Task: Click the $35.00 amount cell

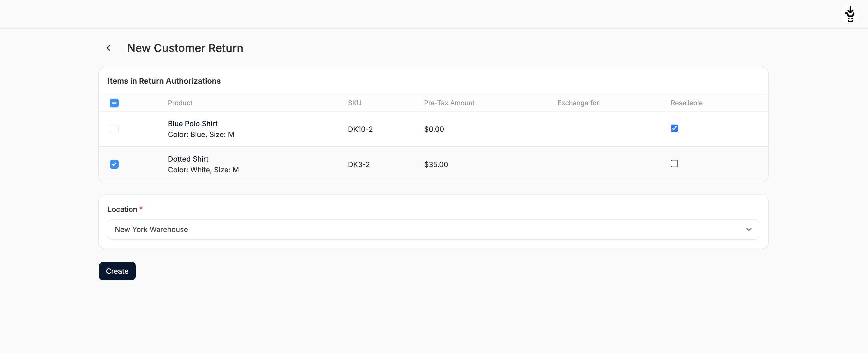Action: click(436, 165)
